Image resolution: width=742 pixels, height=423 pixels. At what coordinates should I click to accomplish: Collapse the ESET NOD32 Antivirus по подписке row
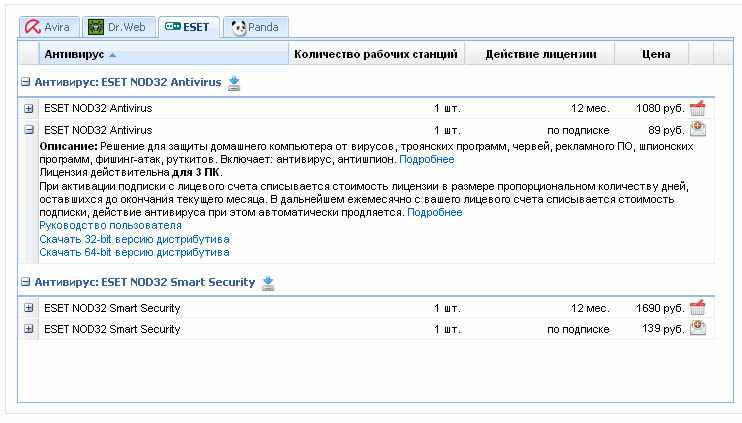(x=29, y=130)
